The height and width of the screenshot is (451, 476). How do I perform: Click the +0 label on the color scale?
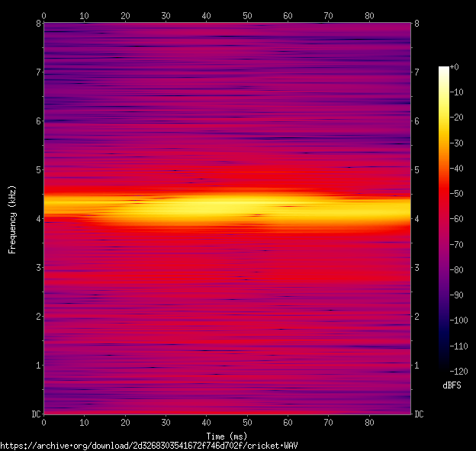point(455,68)
